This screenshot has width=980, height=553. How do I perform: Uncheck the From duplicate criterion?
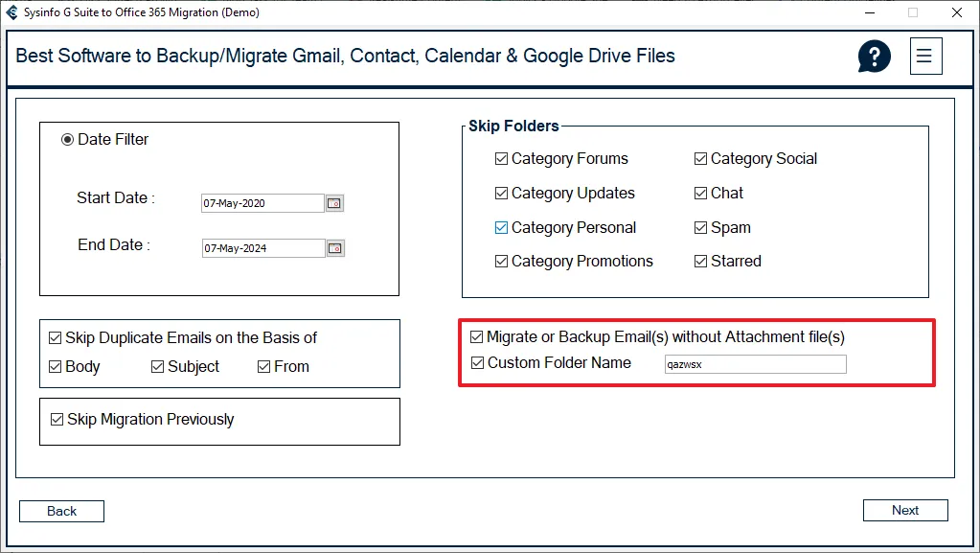(x=263, y=366)
